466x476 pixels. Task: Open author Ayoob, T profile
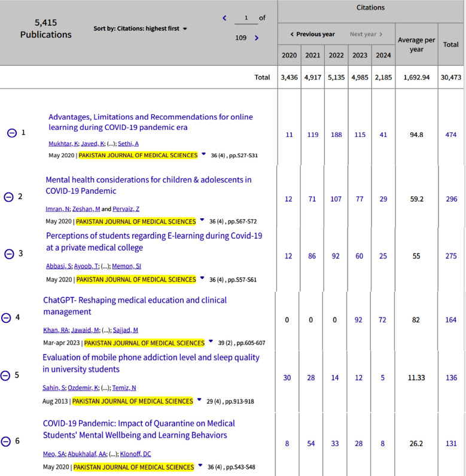point(86,266)
